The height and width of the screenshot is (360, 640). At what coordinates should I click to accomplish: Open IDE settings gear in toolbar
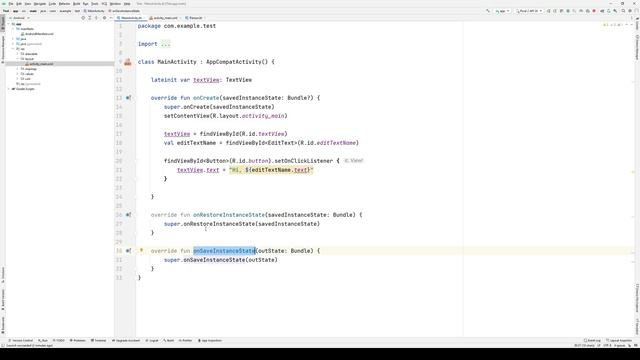(629, 11)
